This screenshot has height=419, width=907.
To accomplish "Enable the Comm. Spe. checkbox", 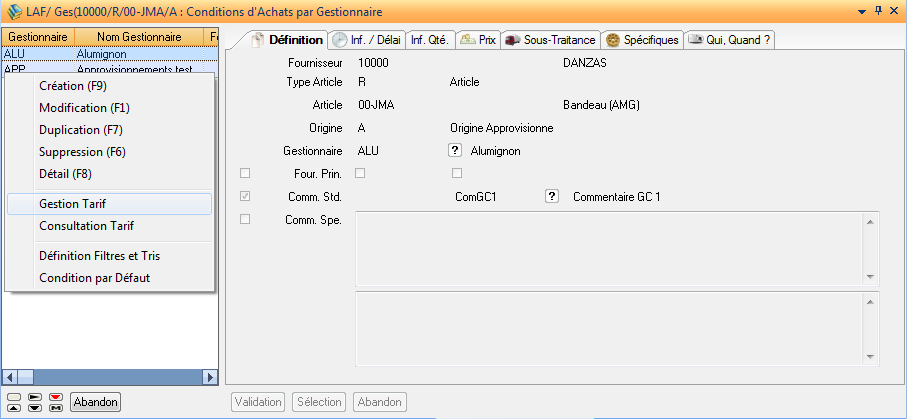I will click(245, 220).
